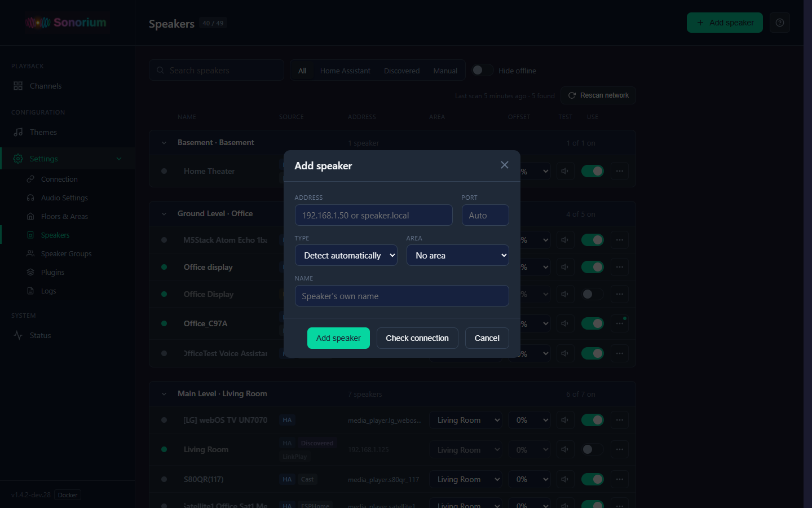Open Logs settings

[x=67, y=291]
